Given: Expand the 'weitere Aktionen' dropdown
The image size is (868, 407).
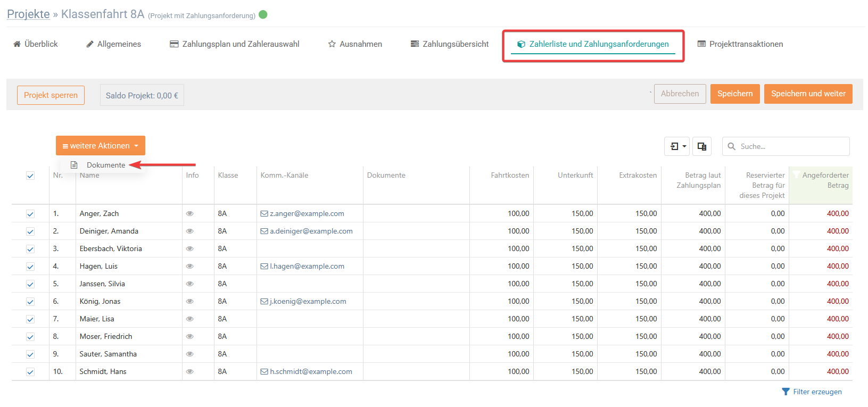Looking at the screenshot, I should 101,146.
